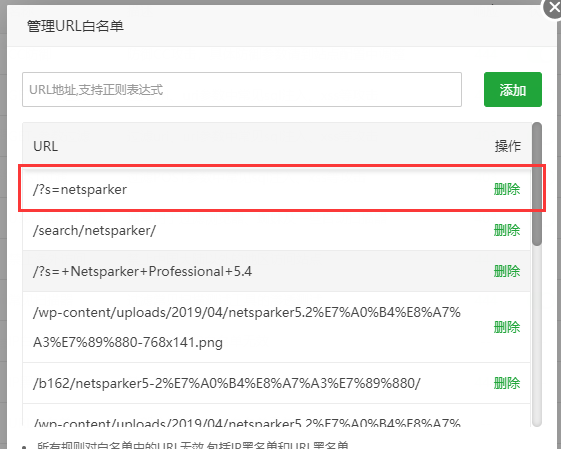
Task: Click the 管理URL白名单 dialog title
Action: [x=75, y=26]
